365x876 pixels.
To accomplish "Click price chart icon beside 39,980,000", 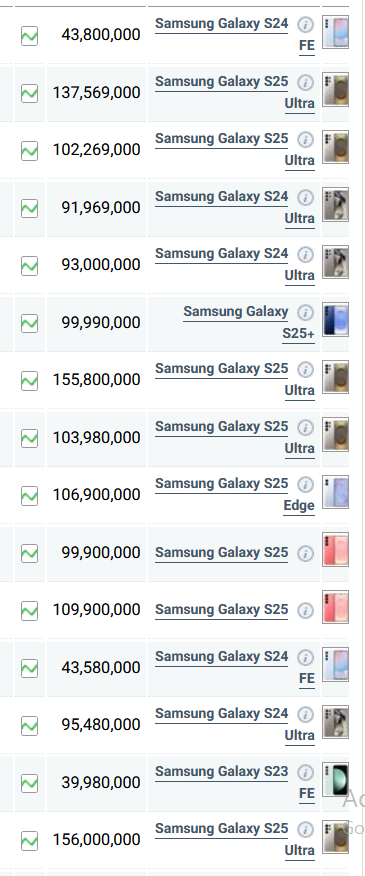I will 29,783.
